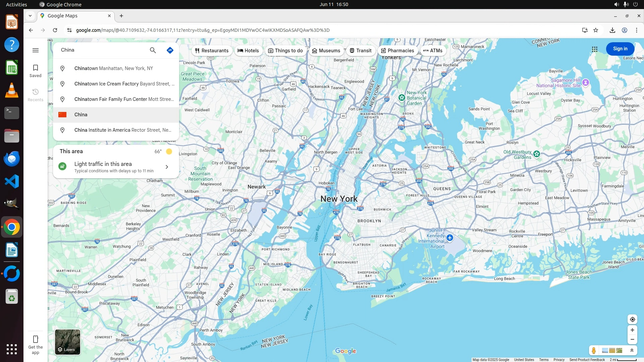The width and height of the screenshot is (644, 362).
Task: Open the Privacy link in the footer
Action: pos(559,360)
